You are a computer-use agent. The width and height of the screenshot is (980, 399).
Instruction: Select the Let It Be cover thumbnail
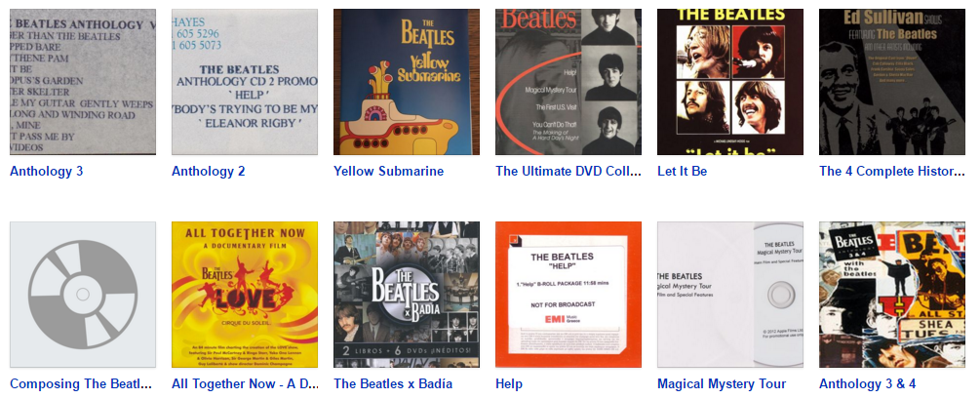click(730, 82)
